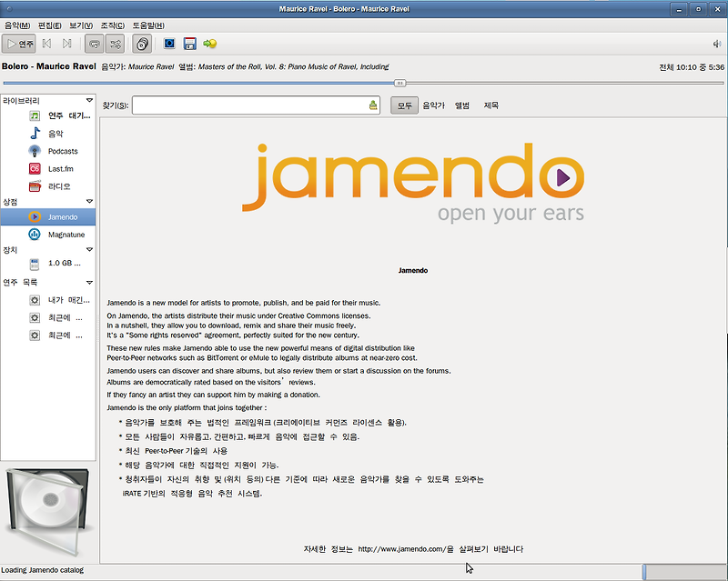The width and height of the screenshot is (728, 581).
Task: Toggle repeat playback
Action: pos(95,44)
